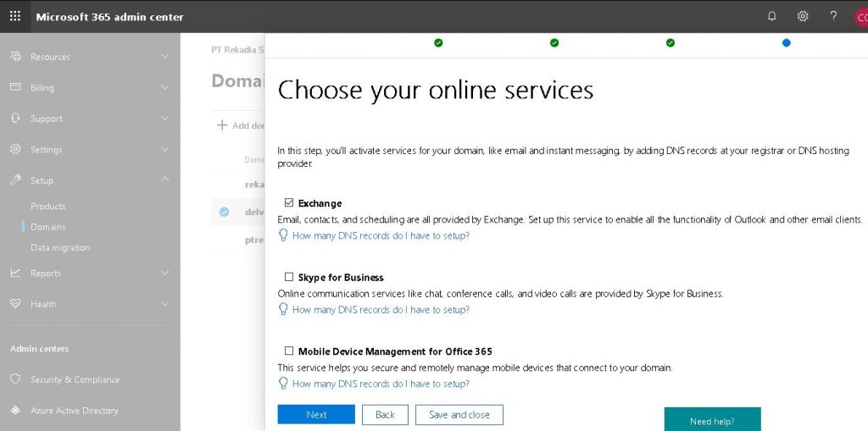Open the settings gear in header
868x431 pixels.
tap(803, 16)
